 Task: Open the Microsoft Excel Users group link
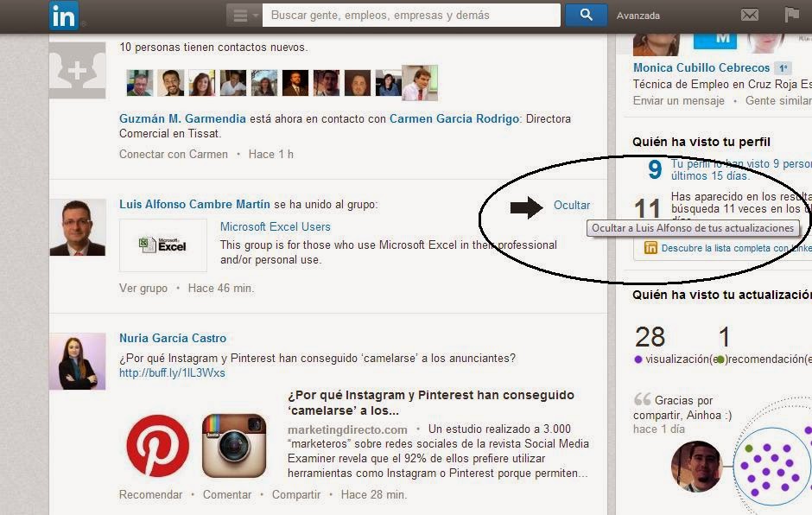coord(275,227)
